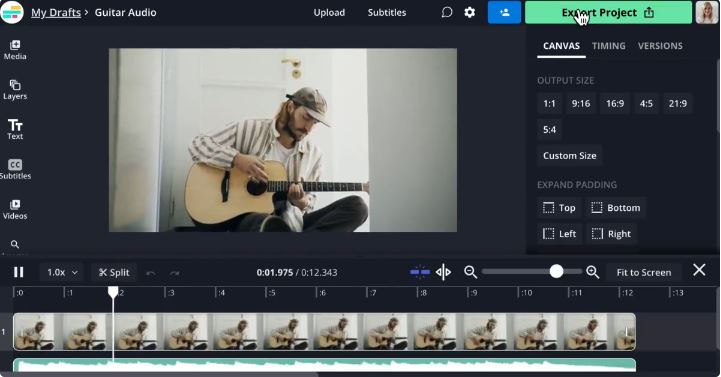The width and height of the screenshot is (721, 377).
Task: Select the guitar video clip track
Action: 325,332
